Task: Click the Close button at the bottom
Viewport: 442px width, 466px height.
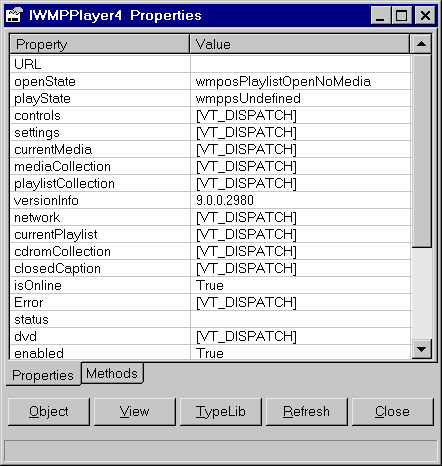Action: tap(393, 411)
